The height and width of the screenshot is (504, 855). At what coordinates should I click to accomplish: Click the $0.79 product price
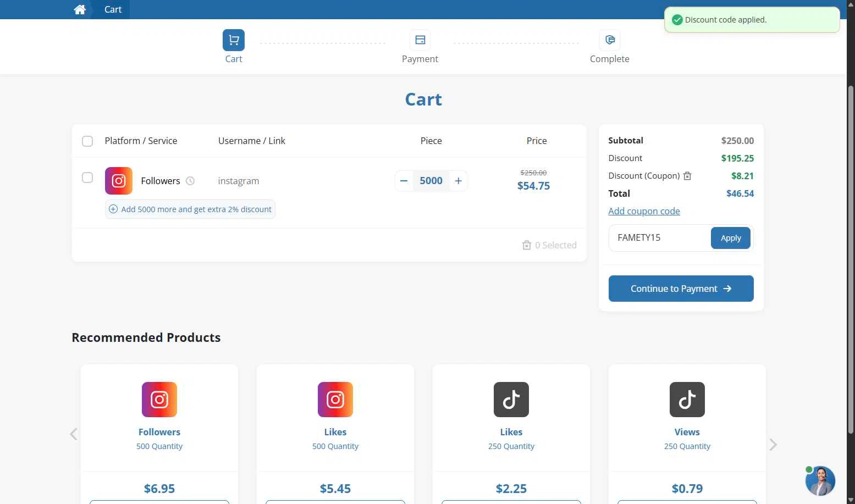687,489
